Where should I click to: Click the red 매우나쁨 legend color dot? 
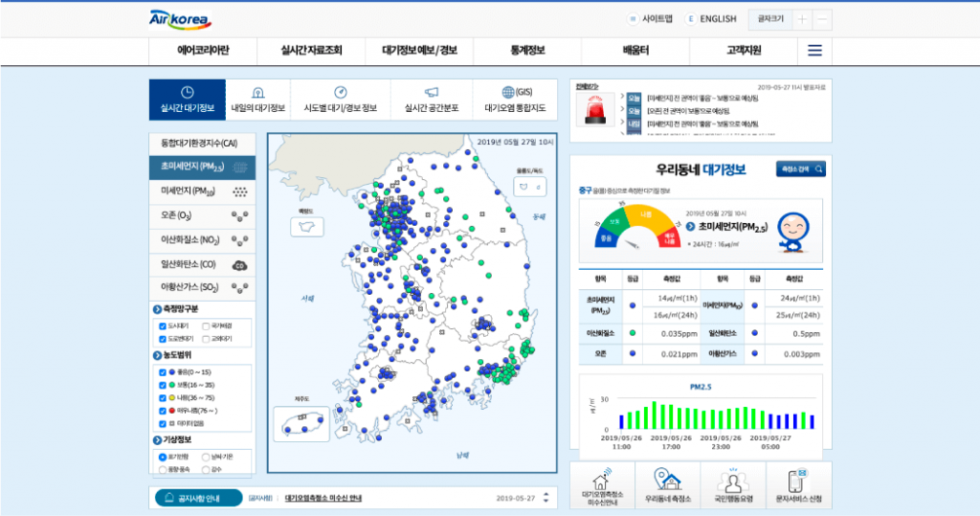point(172,411)
